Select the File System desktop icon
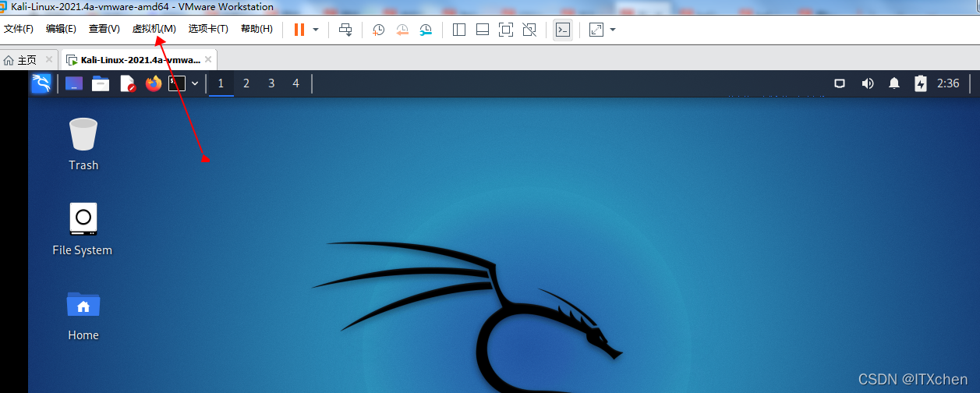This screenshot has width=980, height=393. [x=82, y=229]
